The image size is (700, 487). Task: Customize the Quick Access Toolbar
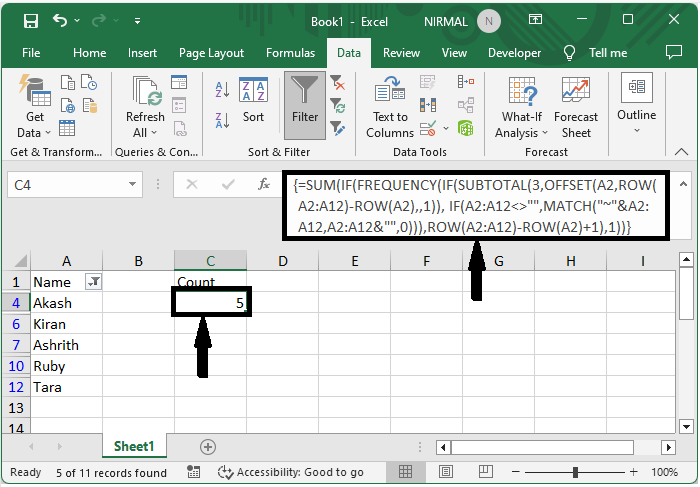[138, 21]
